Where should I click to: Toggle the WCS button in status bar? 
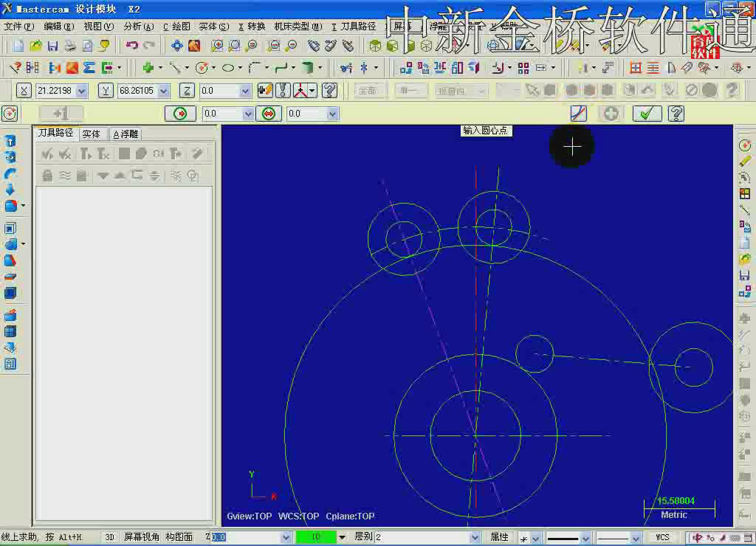(x=662, y=537)
